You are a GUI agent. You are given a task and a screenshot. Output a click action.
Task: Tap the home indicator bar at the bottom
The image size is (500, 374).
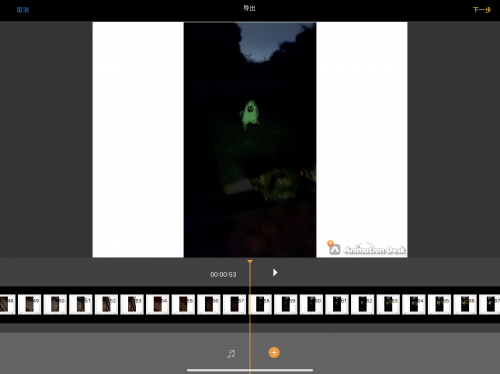[x=250, y=370]
